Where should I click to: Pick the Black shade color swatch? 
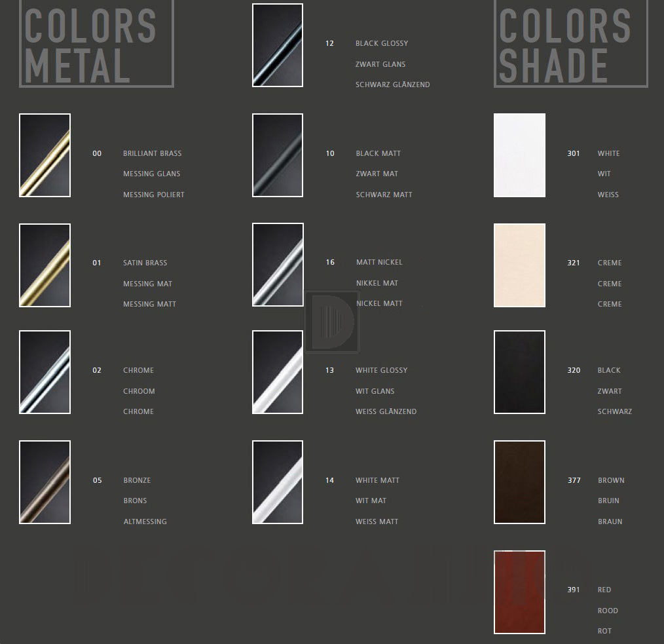519,372
